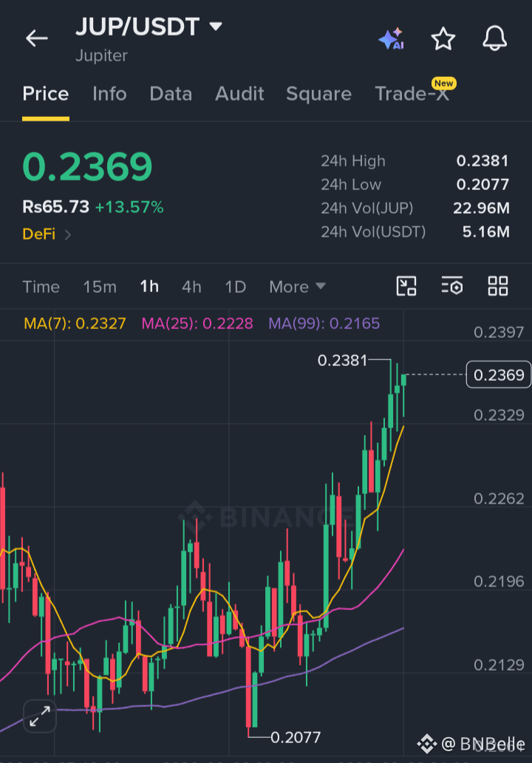Screen dimensions: 532x763
Task: Open the JUP/USDT pair selector dropdown
Action: (216, 27)
